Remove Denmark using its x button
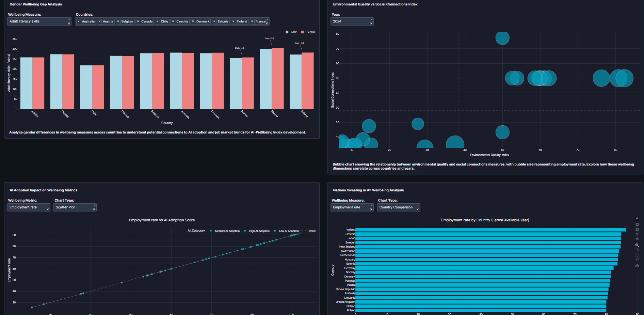Image resolution: width=644 pixels, height=315 pixels. point(193,21)
